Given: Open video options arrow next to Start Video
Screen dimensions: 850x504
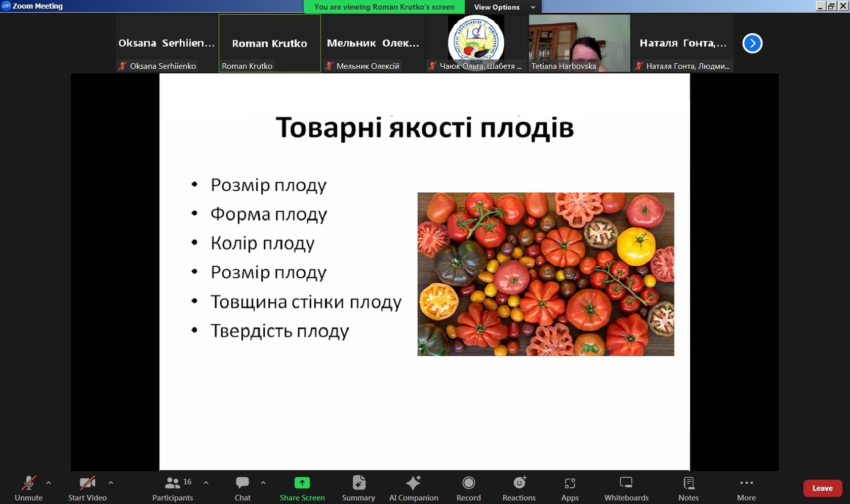Looking at the screenshot, I should click(x=111, y=483).
